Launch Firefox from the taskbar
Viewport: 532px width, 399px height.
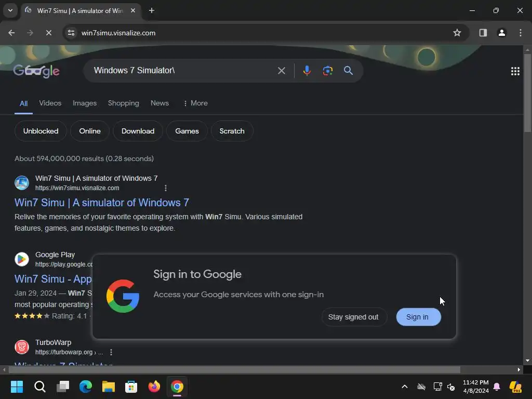click(x=154, y=387)
